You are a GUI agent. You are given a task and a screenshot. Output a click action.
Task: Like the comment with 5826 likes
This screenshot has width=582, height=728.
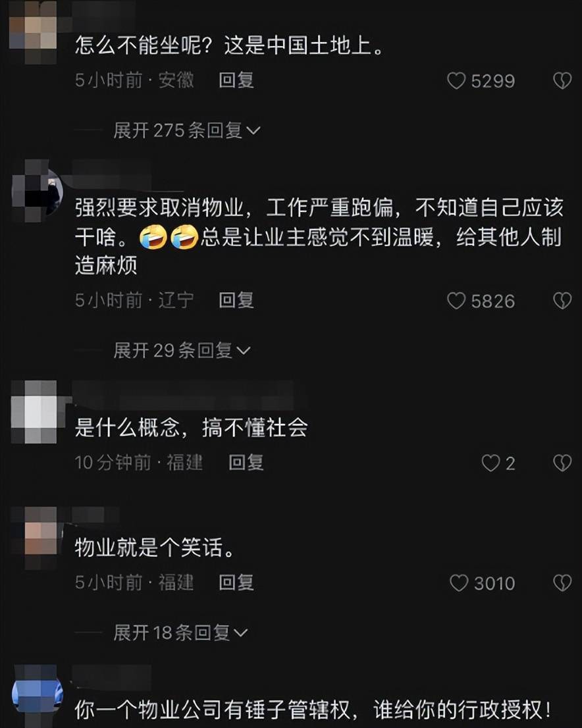(x=456, y=301)
